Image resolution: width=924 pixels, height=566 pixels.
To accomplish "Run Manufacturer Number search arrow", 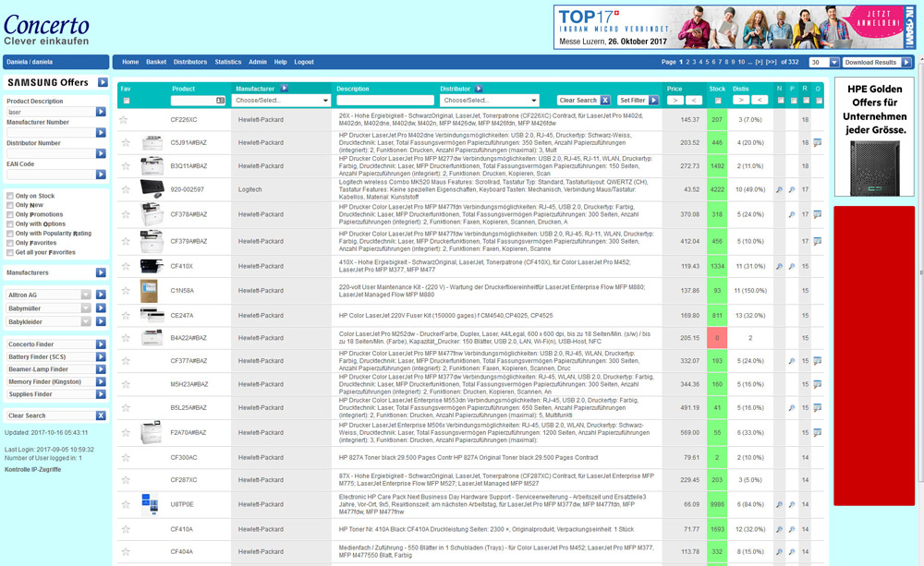I will coord(101,133).
